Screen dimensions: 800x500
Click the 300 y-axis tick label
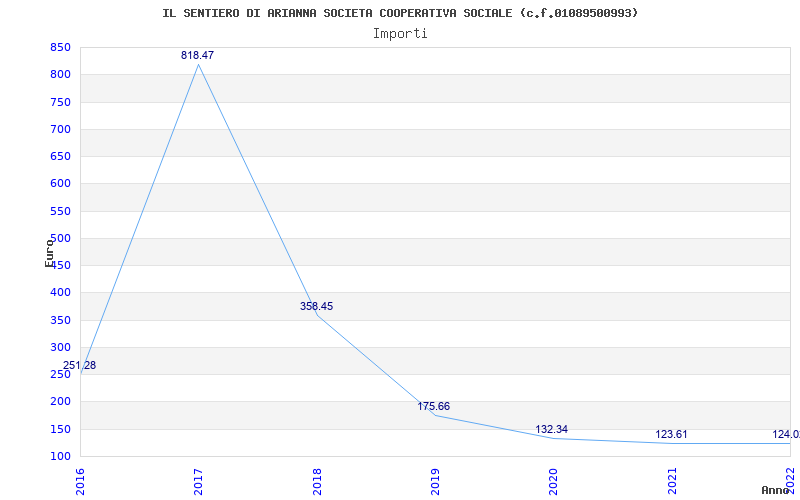(60, 347)
